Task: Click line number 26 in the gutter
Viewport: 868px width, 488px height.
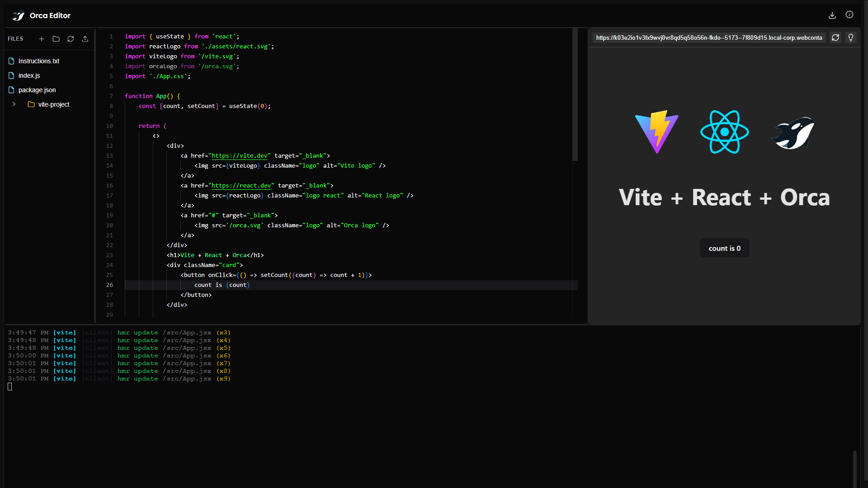Action: (x=110, y=285)
